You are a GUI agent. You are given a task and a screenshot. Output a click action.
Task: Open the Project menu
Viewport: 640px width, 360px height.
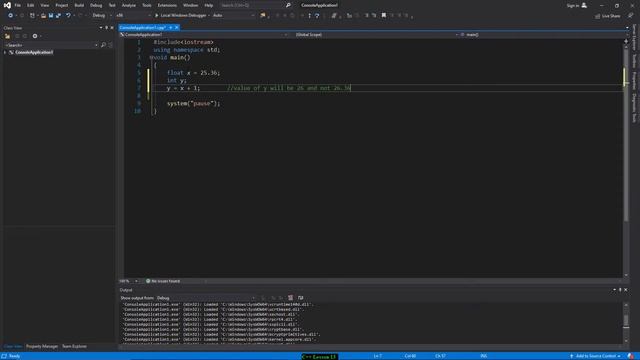pyautogui.click(x=62, y=5)
